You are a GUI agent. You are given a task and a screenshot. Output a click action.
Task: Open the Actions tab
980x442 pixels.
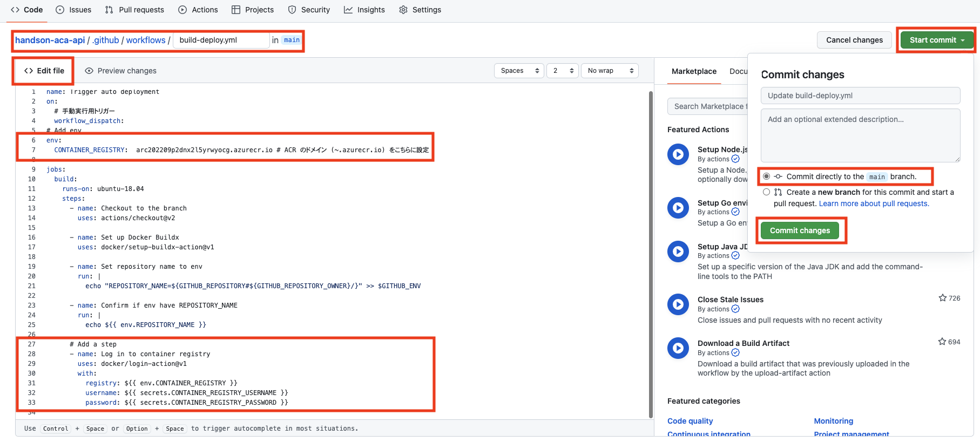(x=198, y=10)
